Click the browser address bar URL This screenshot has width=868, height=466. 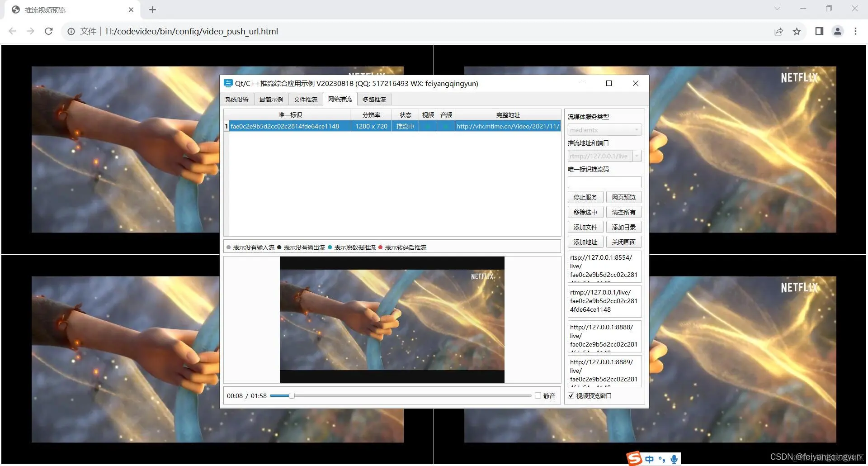click(x=192, y=31)
